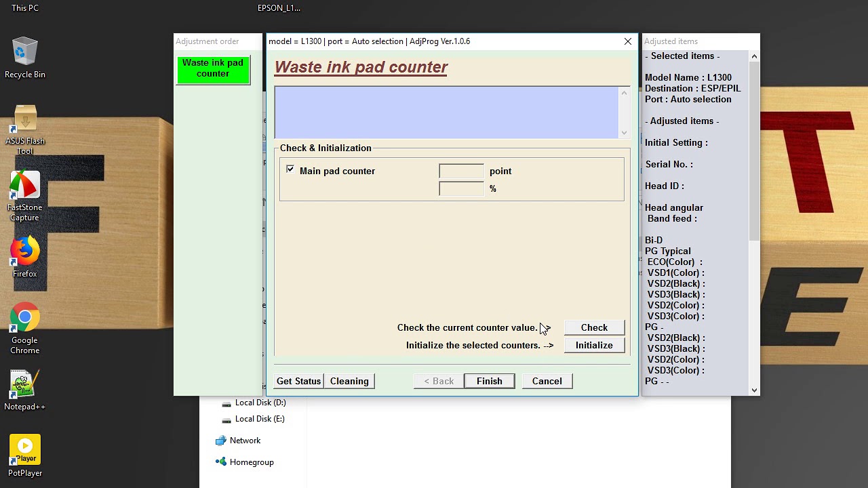This screenshot has height=488, width=868.
Task: Click the 'This PC' desktop label
Action: click(25, 8)
